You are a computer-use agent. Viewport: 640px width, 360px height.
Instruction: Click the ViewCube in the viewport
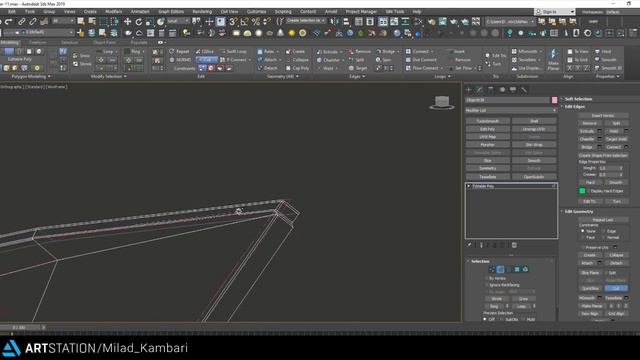(x=442, y=102)
